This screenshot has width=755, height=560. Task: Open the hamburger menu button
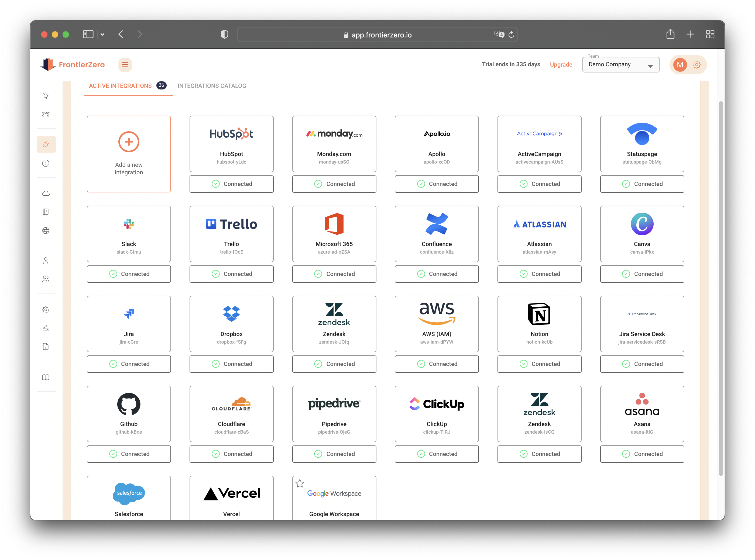point(125,64)
